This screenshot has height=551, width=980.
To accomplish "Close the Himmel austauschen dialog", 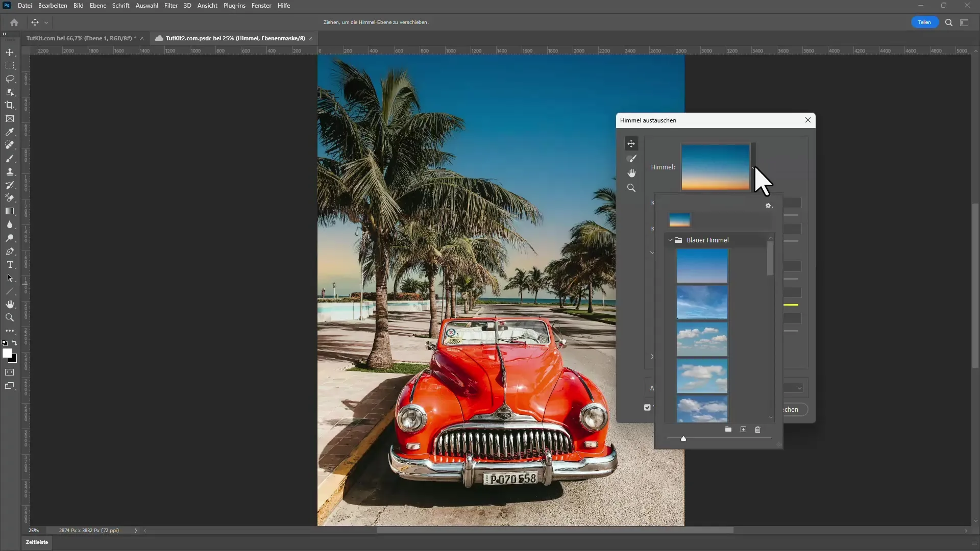I will (x=807, y=120).
